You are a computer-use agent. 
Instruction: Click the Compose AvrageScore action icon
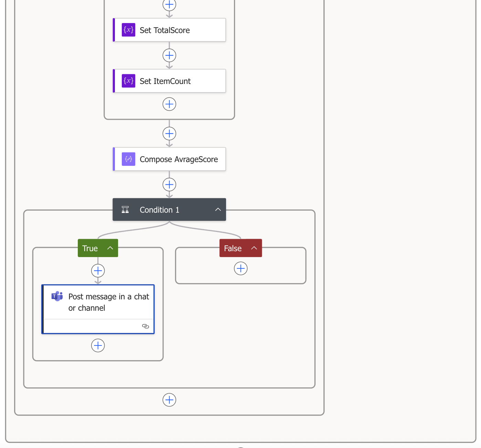point(128,159)
